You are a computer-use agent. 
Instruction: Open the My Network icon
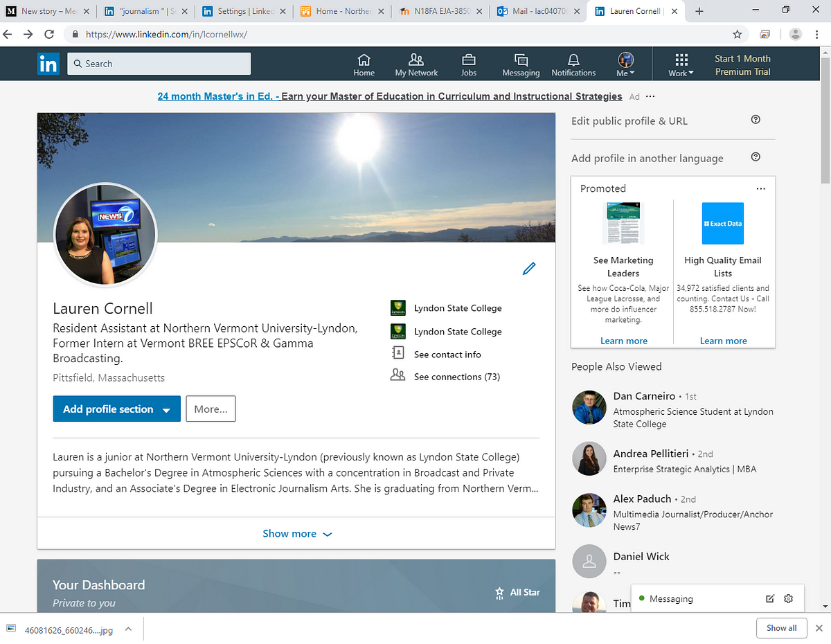click(x=416, y=65)
